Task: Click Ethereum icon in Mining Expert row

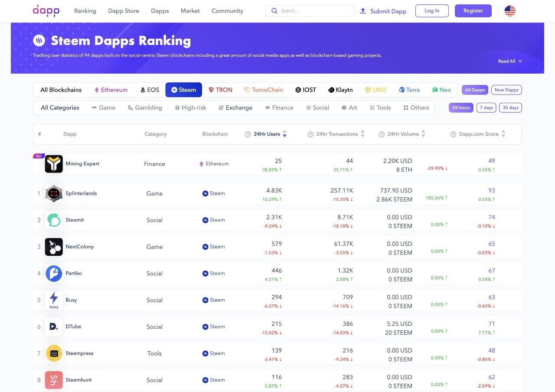Action: pos(201,164)
